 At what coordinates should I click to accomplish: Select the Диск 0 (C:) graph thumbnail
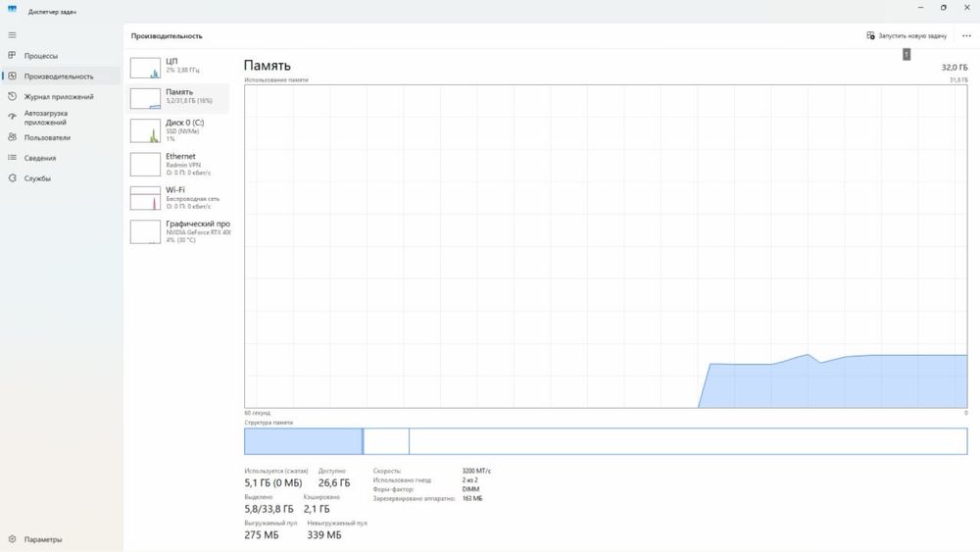(x=145, y=131)
